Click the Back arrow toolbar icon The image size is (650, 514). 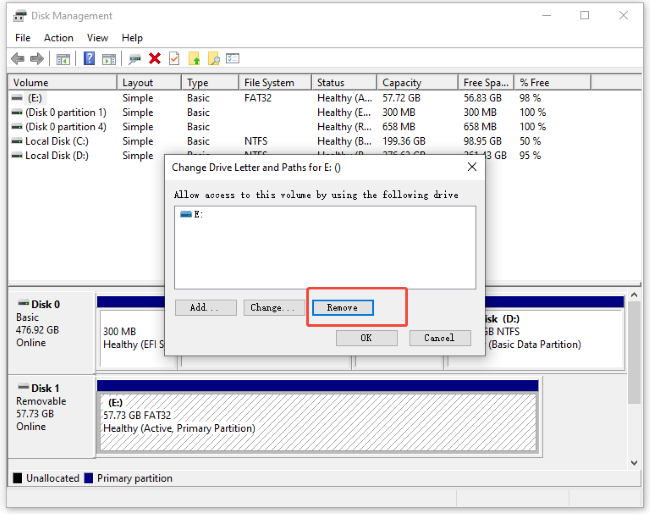pyautogui.click(x=17, y=59)
